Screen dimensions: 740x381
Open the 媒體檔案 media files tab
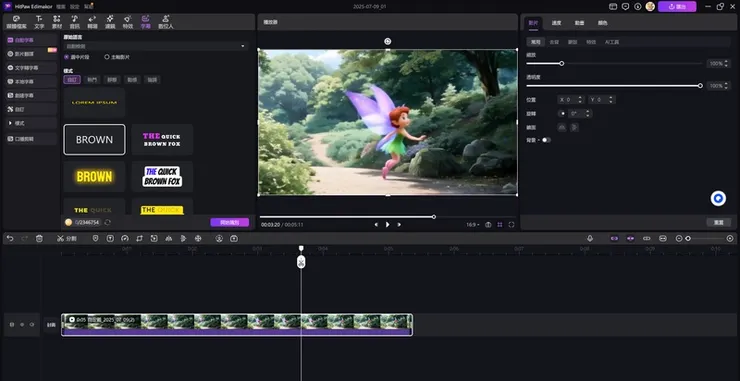coord(17,22)
